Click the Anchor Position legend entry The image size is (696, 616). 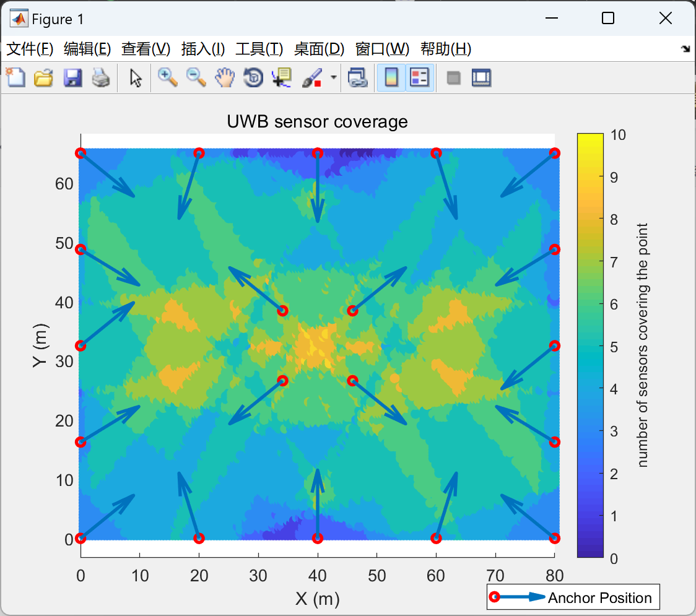click(x=600, y=597)
